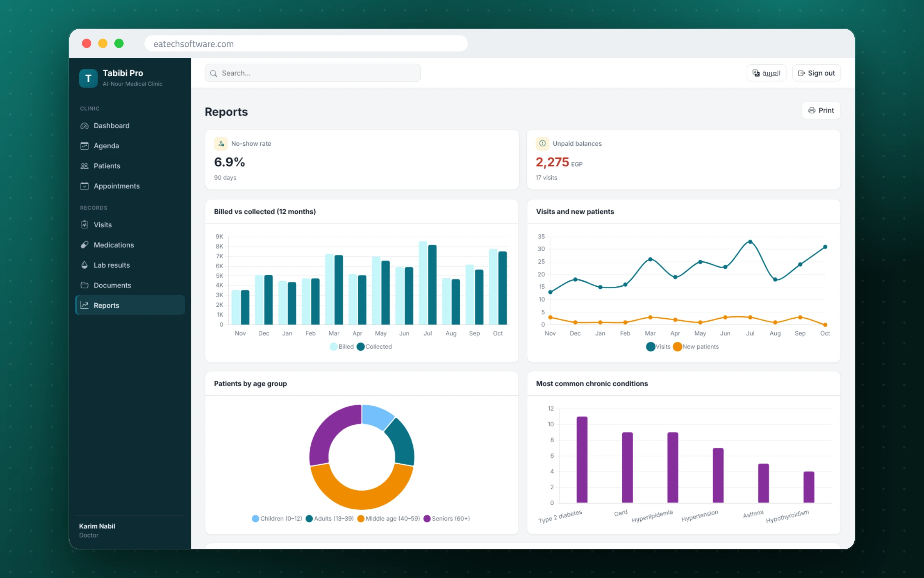The height and width of the screenshot is (578, 924).
Task: Switch language with العربية button
Action: click(766, 73)
